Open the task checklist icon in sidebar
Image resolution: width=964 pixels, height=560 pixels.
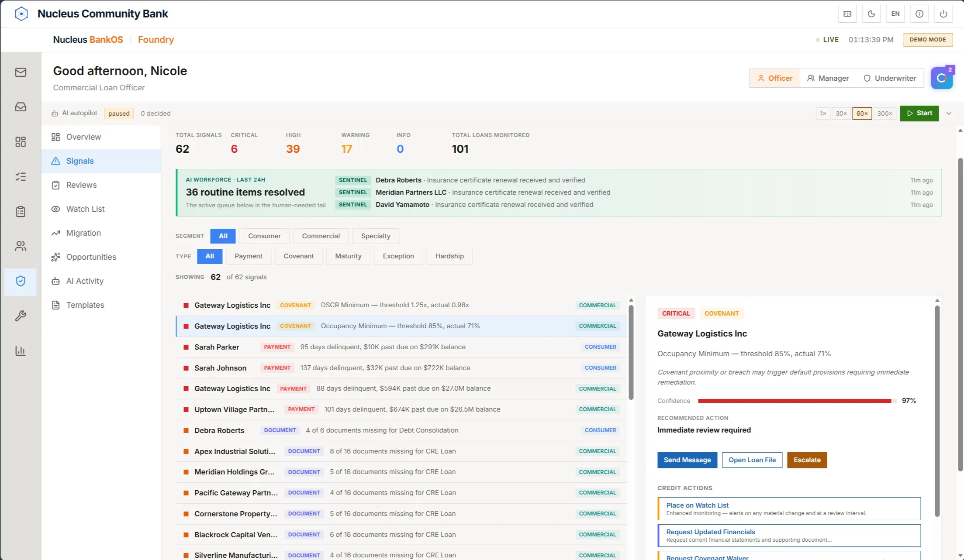tap(21, 177)
